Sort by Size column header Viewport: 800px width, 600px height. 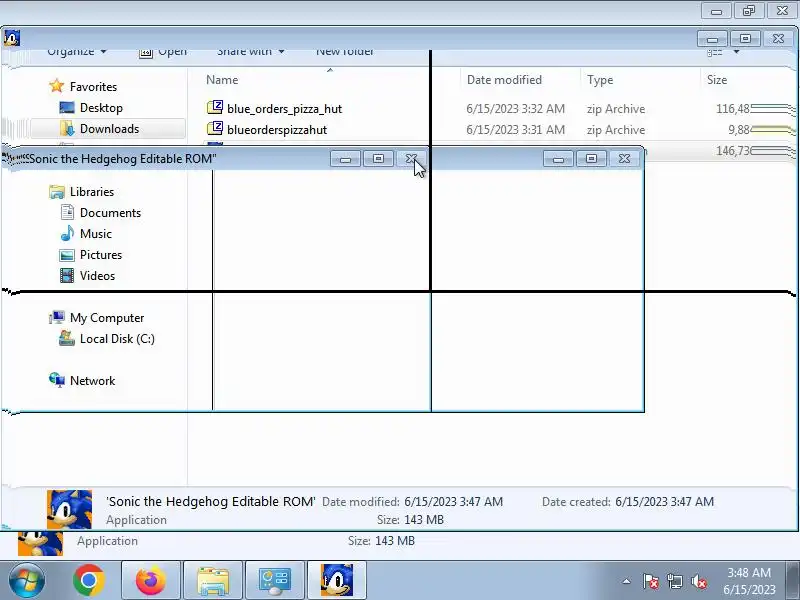[x=717, y=80]
